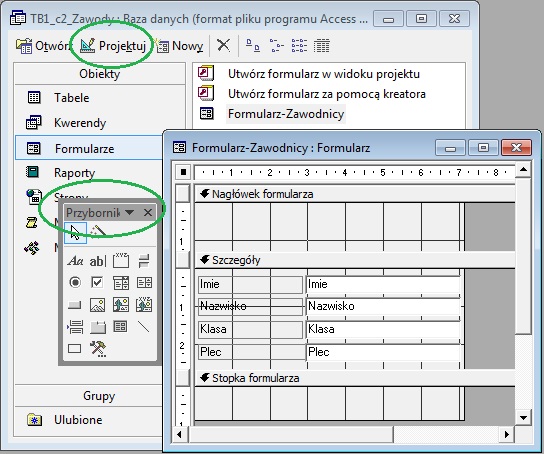Image resolution: width=544 pixels, height=454 pixels.
Task: Pick the Command Button tool
Action: pyautogui.click(x=75, y=305)
